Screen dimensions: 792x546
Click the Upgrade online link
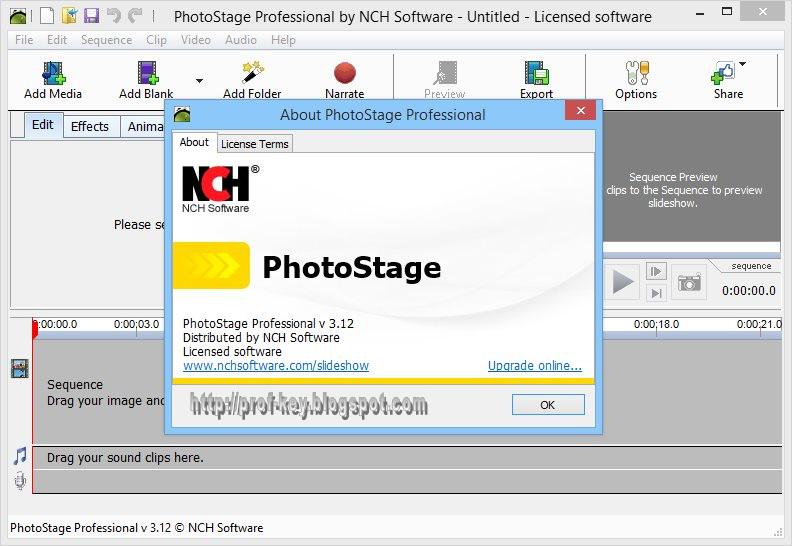534,365
